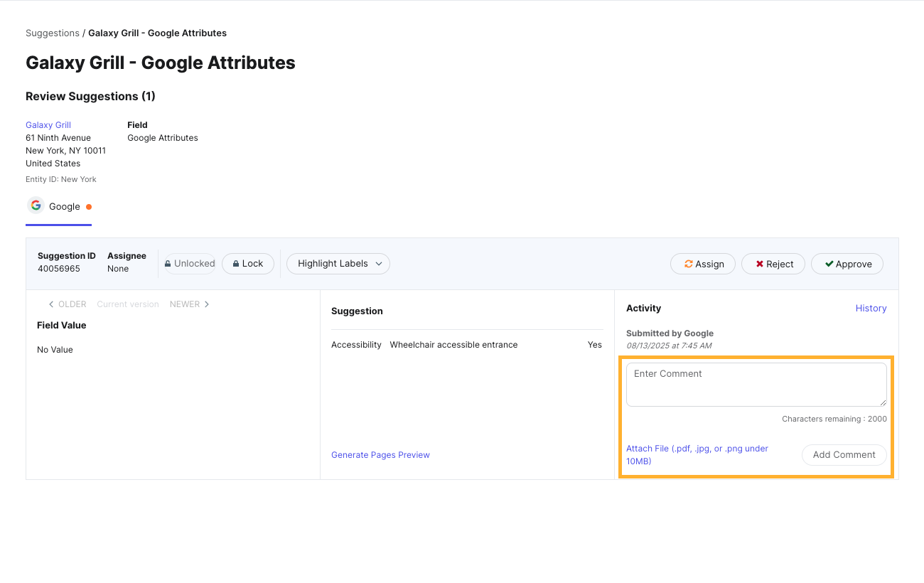The height and width of the screenshot is (583, 924).
Task: Open the Galaxy Grill entity link
Action: click(x=48, y=125)
